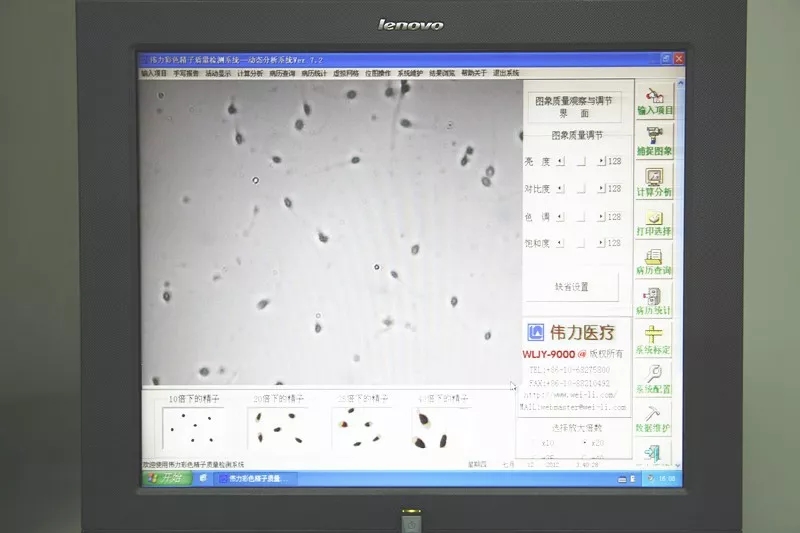Open the 位图操作 menu
The width and height of the screenshot is (800, 533).
point(378,73)
